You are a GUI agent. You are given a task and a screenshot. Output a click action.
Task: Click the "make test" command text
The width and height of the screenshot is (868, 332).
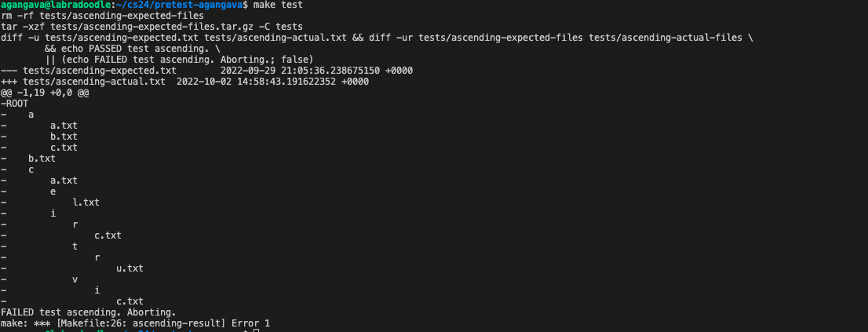[x=278, y=5]
